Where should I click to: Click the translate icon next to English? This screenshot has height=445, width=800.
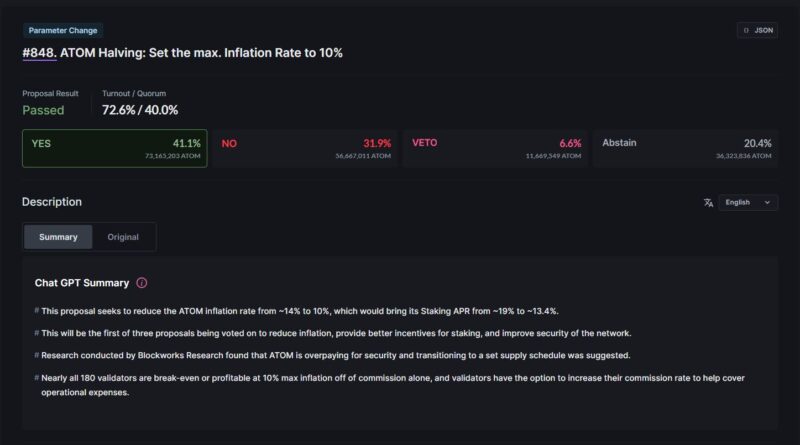[x=708, y=202]
